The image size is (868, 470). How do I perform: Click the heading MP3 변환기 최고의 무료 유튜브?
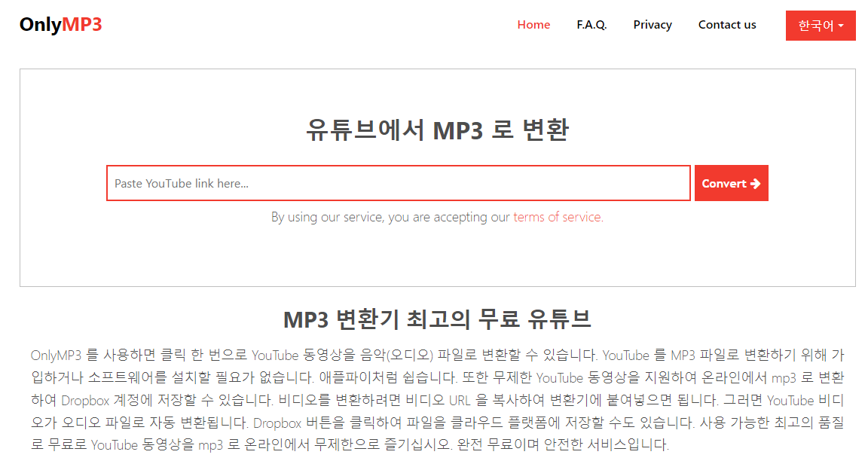(x=437, y=319)
